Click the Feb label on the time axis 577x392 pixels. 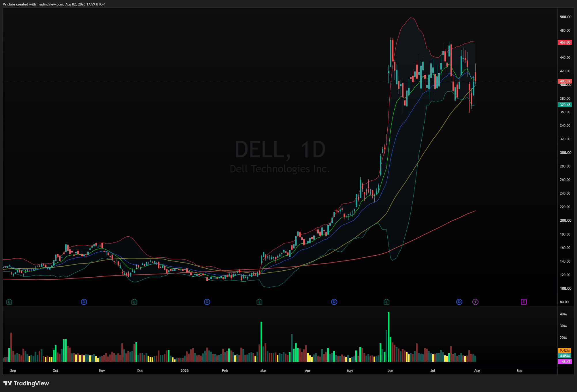tap(225, 371)
